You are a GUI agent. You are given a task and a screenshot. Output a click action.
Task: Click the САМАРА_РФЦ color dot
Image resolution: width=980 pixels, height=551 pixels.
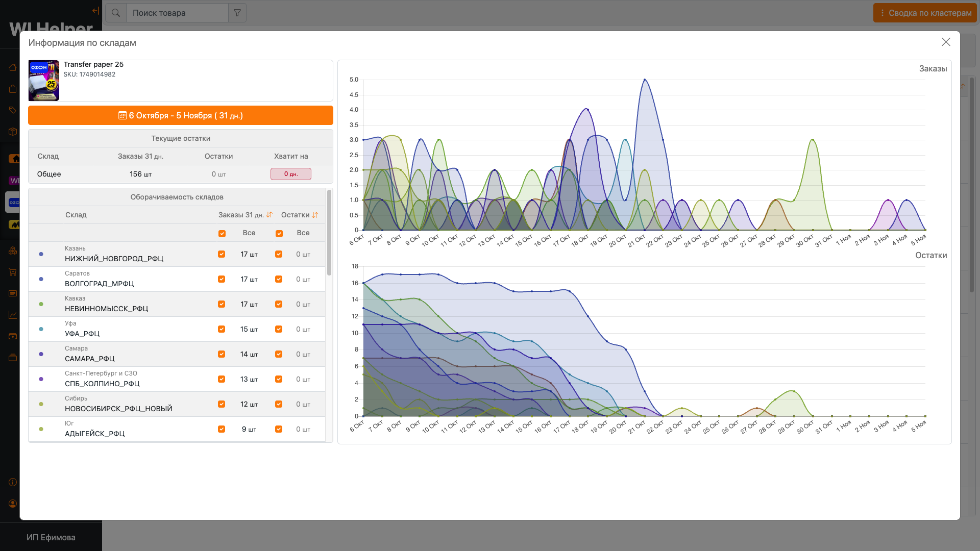(x=41, y=354)
